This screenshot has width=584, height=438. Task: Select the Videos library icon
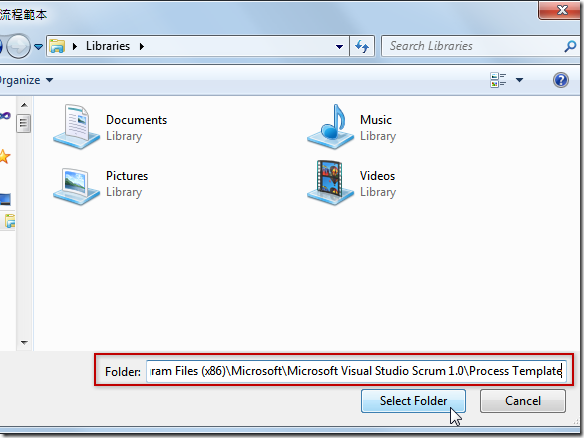(x=330, y=182)
